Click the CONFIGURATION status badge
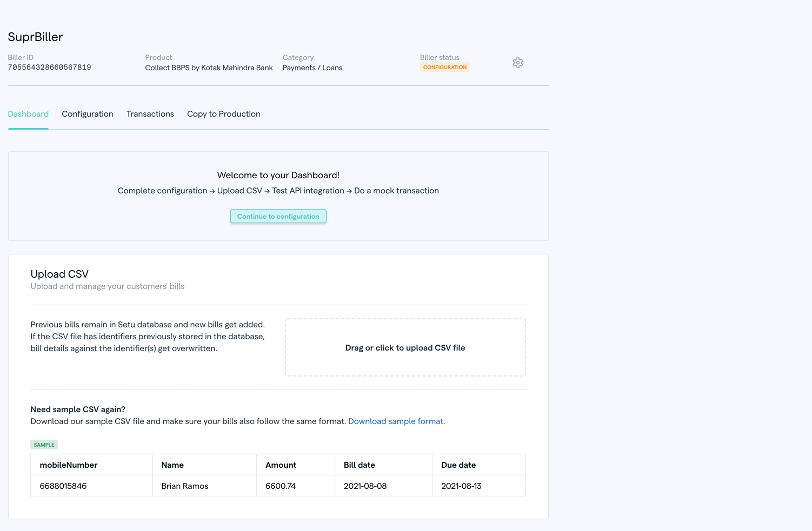812x531 pixels. 444,66
